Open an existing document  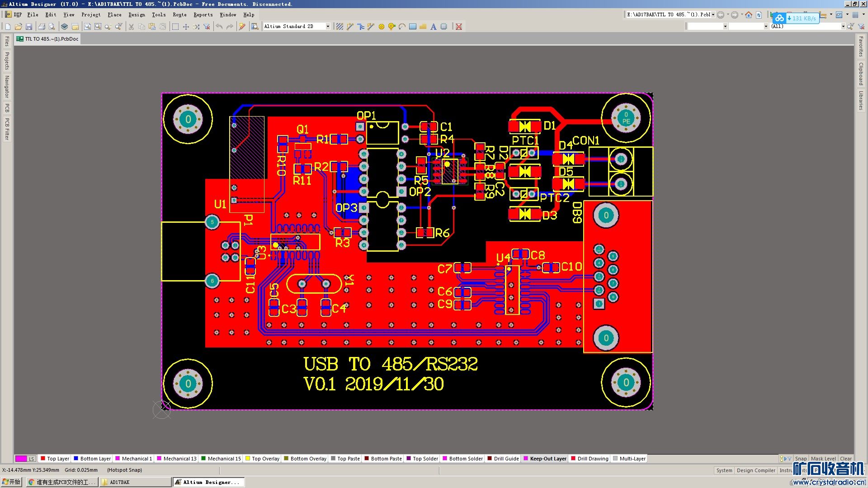coord(19,27)
